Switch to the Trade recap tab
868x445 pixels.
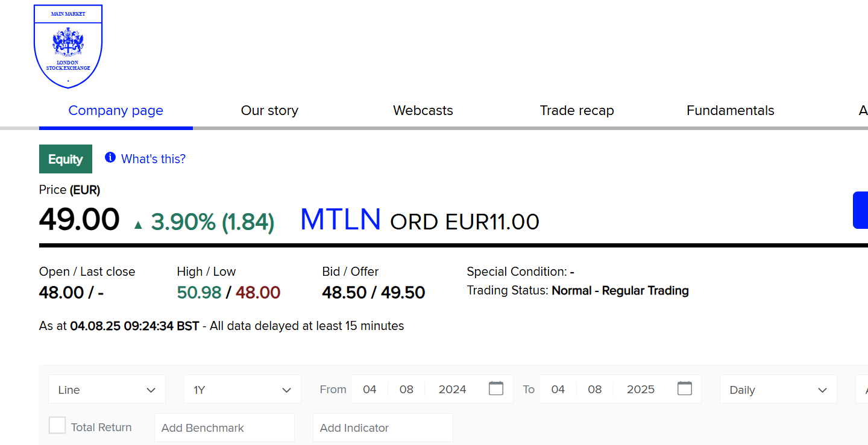pyautogui.click(x=577, y=110)
